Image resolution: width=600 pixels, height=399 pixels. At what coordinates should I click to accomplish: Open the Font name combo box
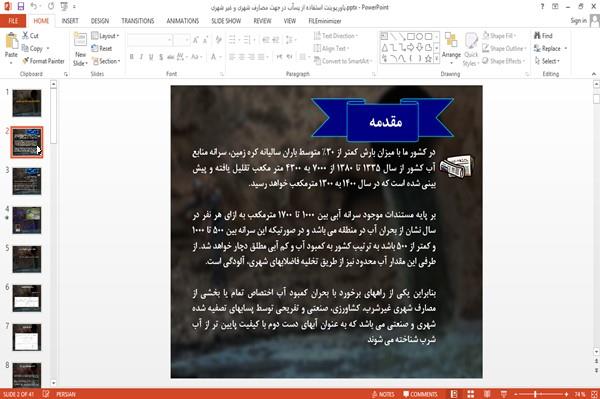click(150, 40)
